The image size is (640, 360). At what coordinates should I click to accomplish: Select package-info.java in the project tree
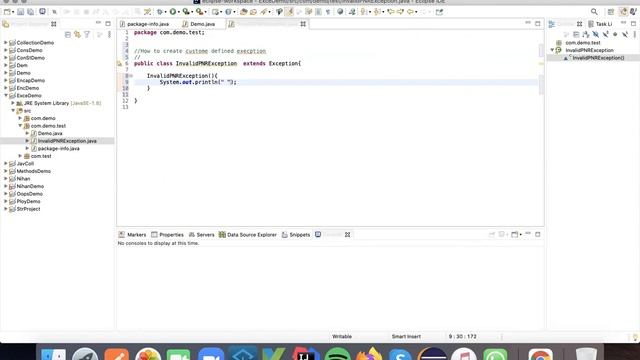point(58,149)
